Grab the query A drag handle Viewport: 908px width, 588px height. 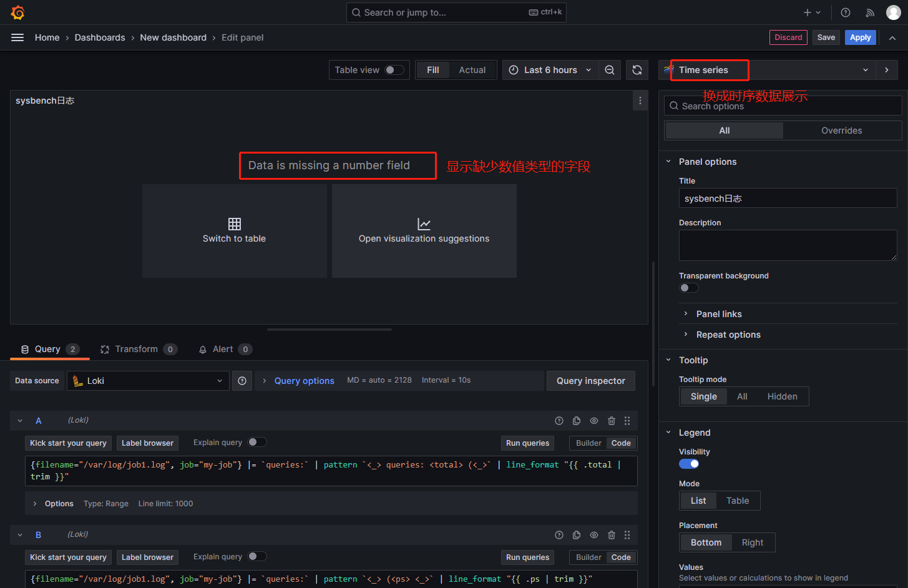tap(627, 421)
